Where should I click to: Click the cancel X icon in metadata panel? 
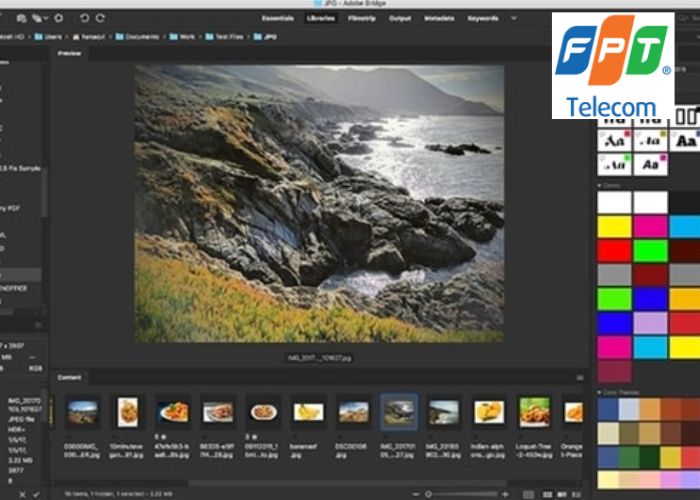click(18, 493)
